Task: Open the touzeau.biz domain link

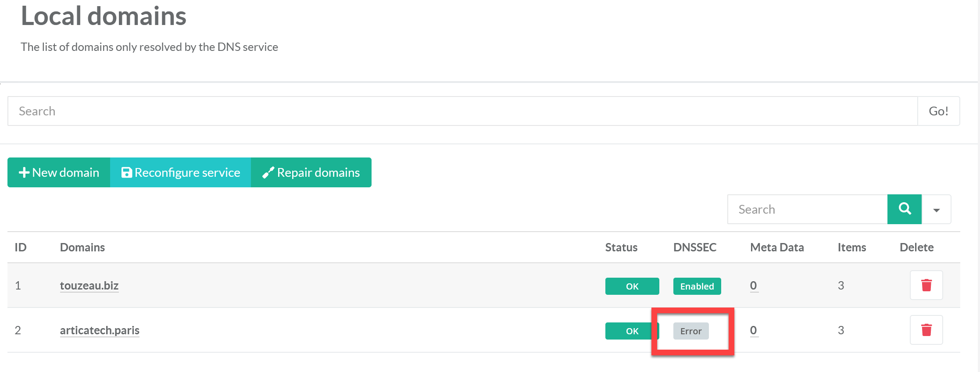Action: coord(89,286)
